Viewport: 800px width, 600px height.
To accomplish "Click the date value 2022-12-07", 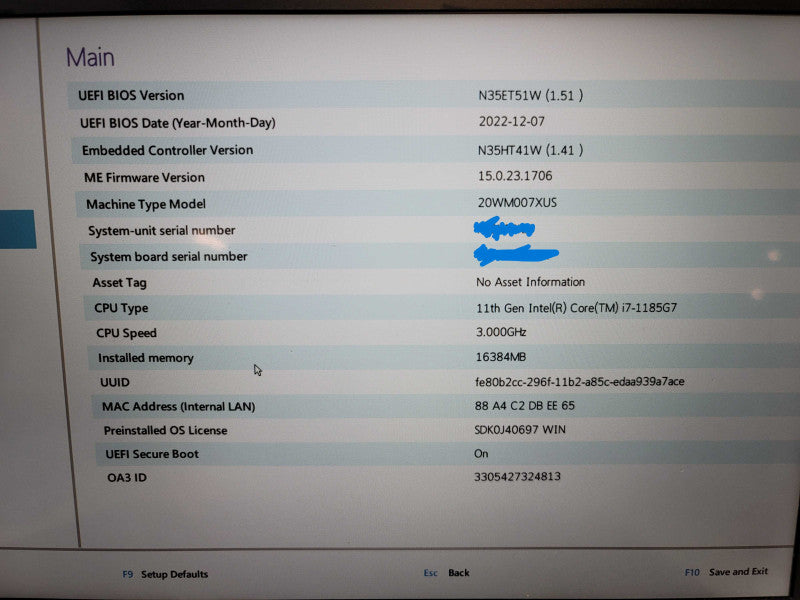I will (x=512, y=121).
